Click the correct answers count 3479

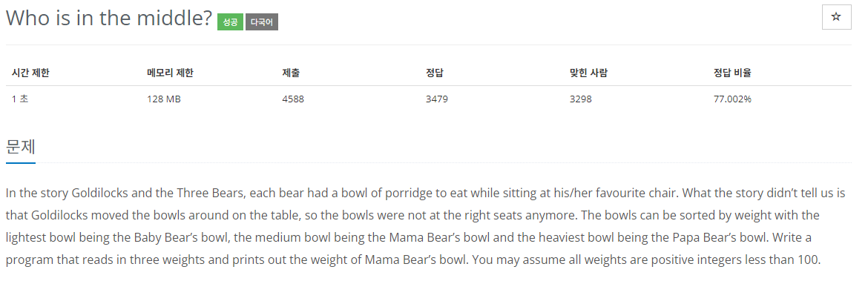[437, 99]
